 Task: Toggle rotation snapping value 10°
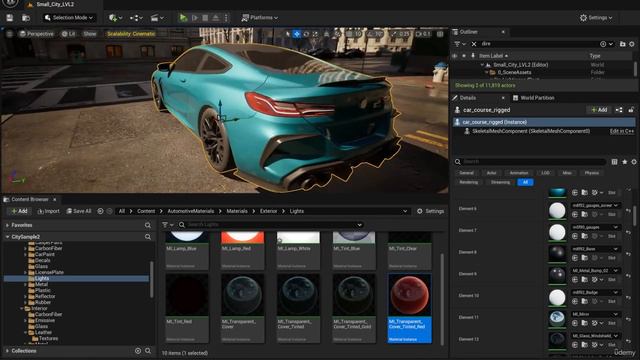(374, 34)
